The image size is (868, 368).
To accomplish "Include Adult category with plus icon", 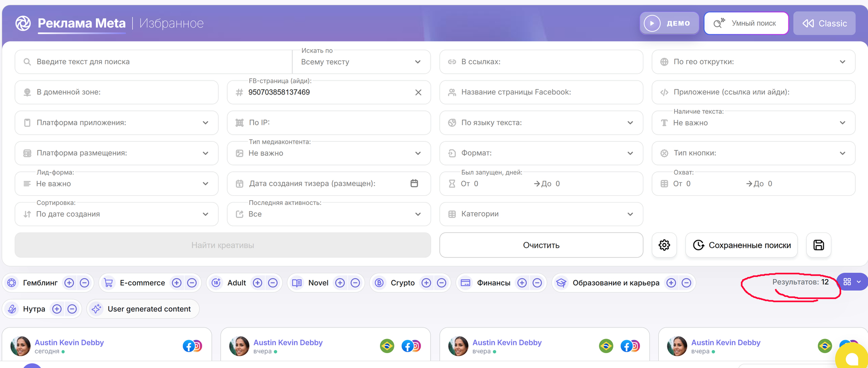I will tap(258, 283).
